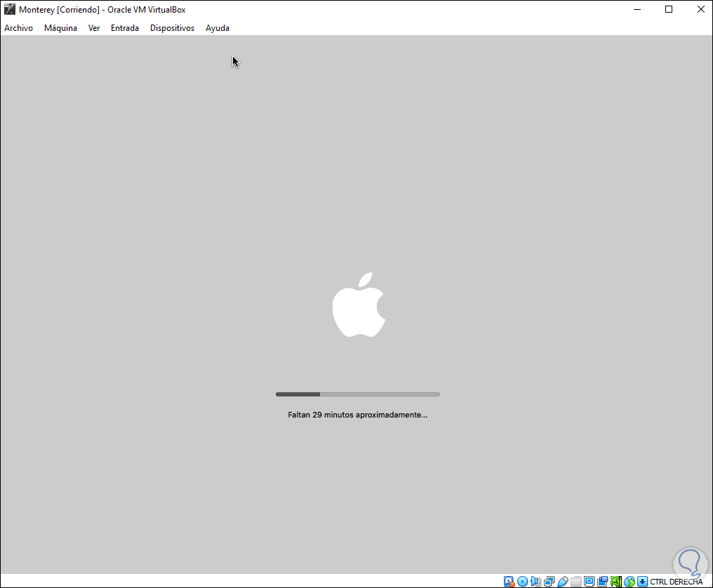Click the optical disc status icon

pos(523,581)
